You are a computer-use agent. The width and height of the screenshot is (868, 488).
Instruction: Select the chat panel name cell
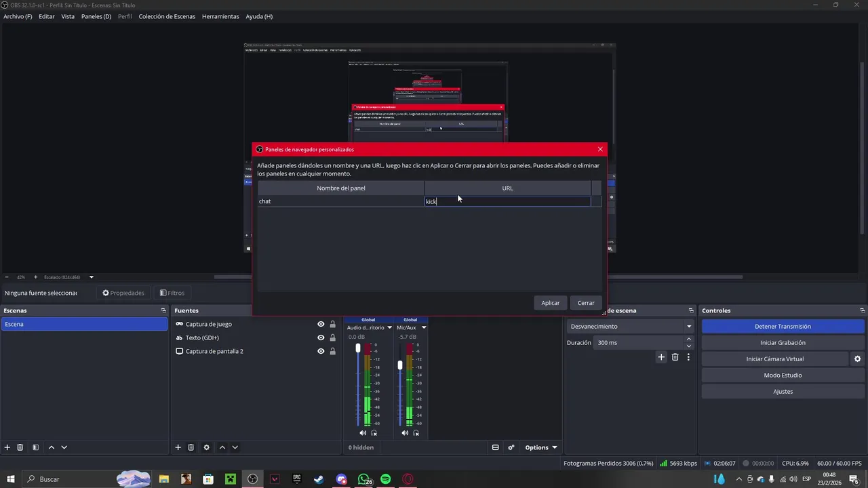tap(341, 201)
